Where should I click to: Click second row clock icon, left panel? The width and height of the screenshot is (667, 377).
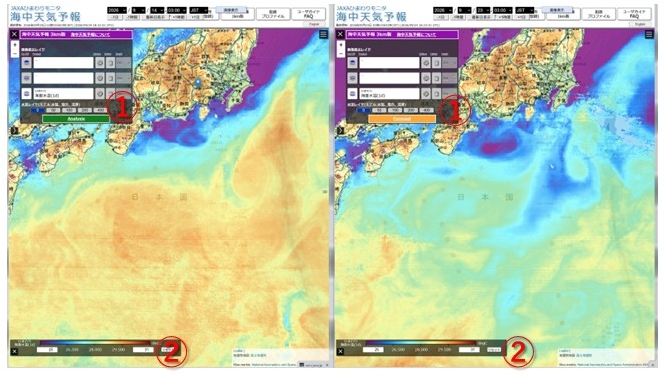point(100,78)
